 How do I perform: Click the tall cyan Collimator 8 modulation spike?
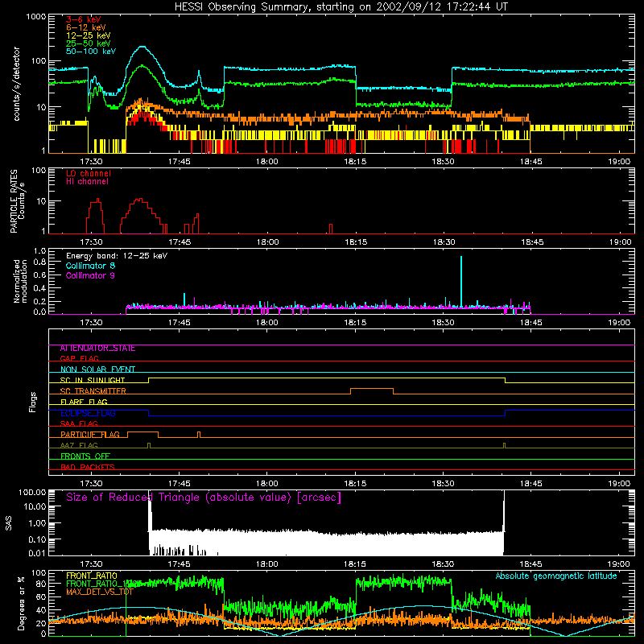(x=461, y=281)
